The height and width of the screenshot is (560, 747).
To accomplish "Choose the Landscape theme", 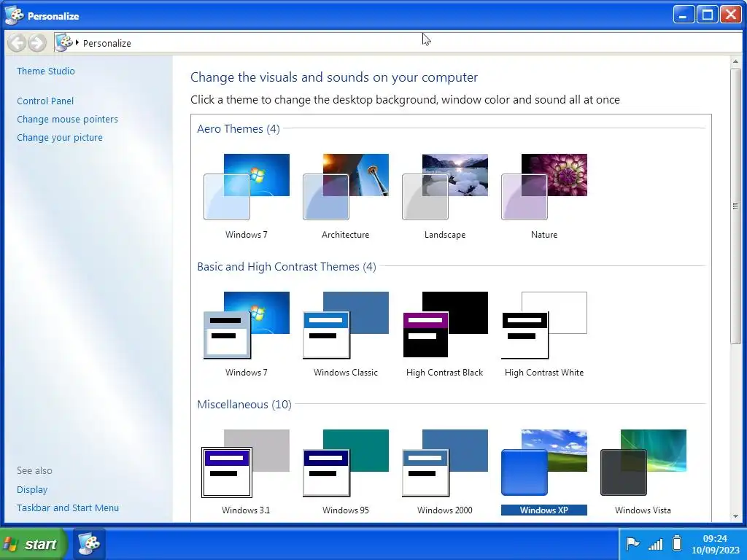I will coord(445,187).
